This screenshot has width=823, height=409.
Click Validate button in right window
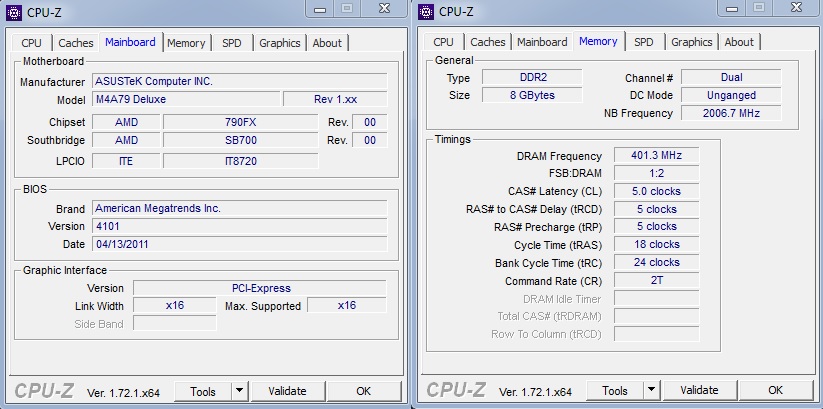click(x=699, y=391)
